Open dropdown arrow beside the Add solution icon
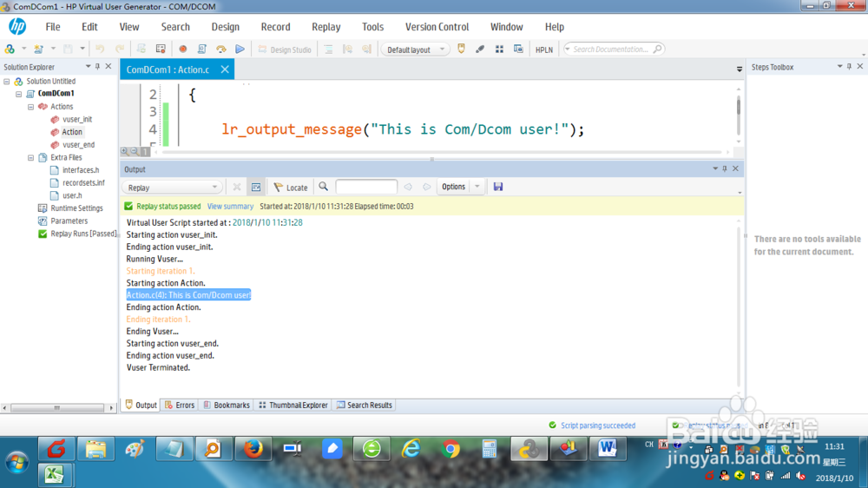 [23, 49]
